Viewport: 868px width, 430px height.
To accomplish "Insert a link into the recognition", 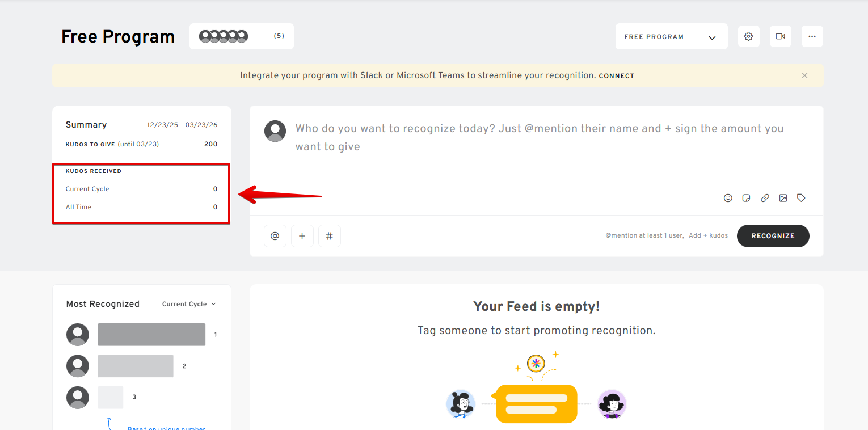I will click(765, 198).
